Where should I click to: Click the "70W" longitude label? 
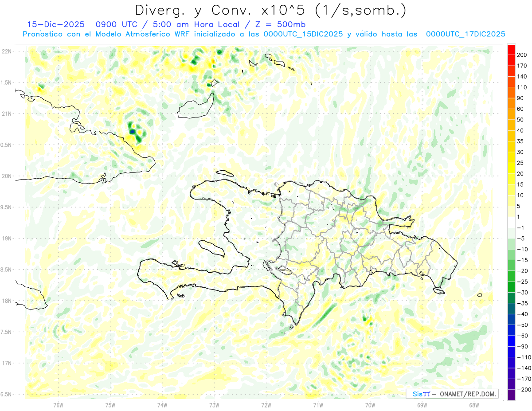370,405
